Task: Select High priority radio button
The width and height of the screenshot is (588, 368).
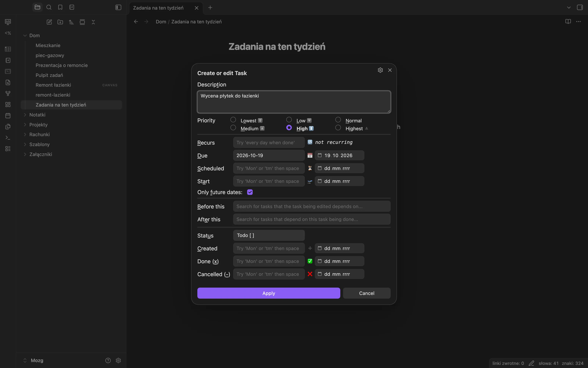Action: pos(289,128)
